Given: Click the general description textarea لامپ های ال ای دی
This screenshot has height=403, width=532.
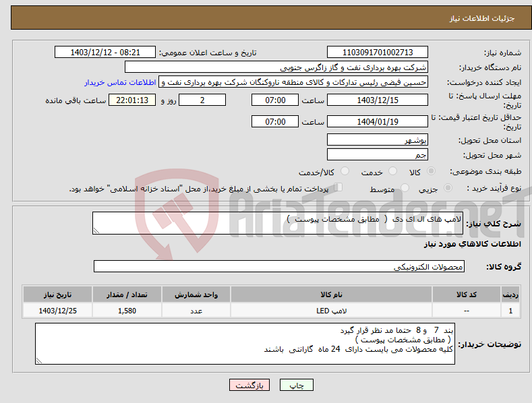Looking at the screenshot, I should click(278, 223).
